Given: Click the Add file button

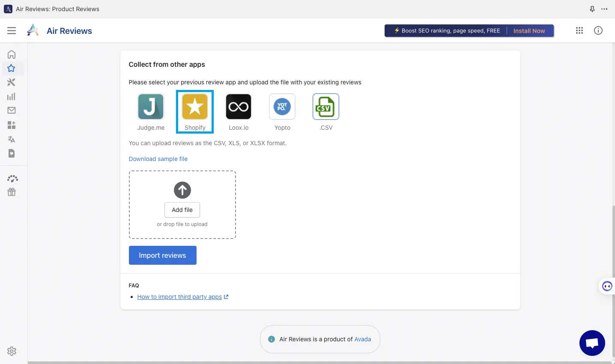Looking at the screenshot, I should tap(182, 210).
